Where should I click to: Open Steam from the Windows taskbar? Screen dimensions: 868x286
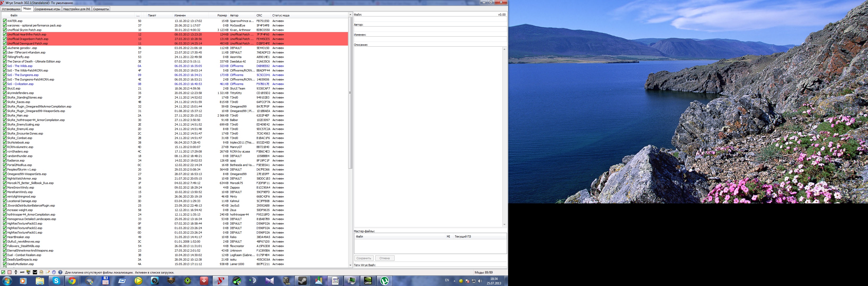click(x=302, y=281)
